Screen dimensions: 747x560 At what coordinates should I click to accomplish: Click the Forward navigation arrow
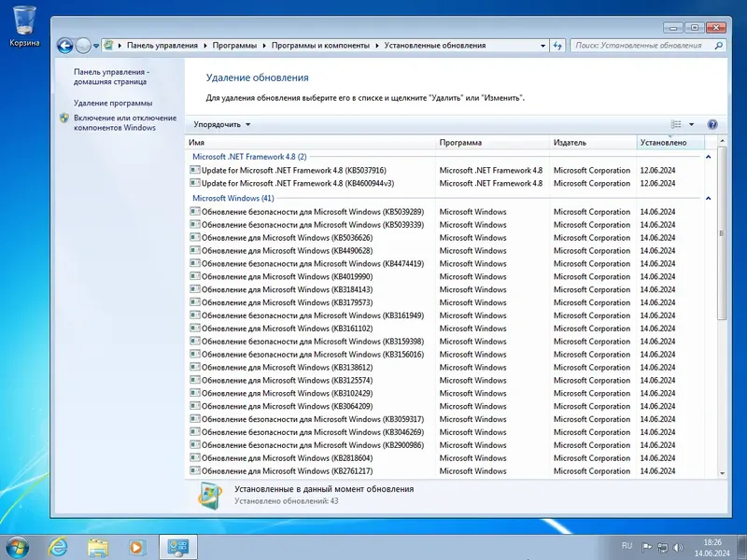click(x=84, y=45)
